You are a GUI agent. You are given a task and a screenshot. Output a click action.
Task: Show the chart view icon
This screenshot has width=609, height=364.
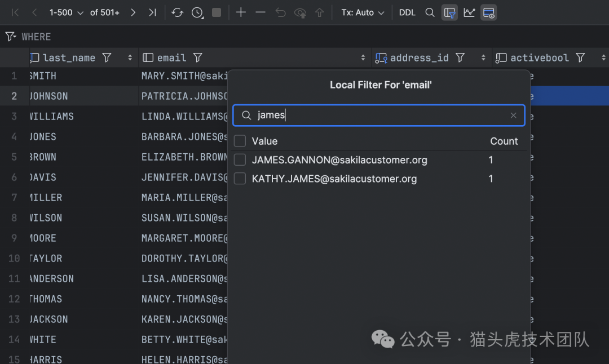469,12
